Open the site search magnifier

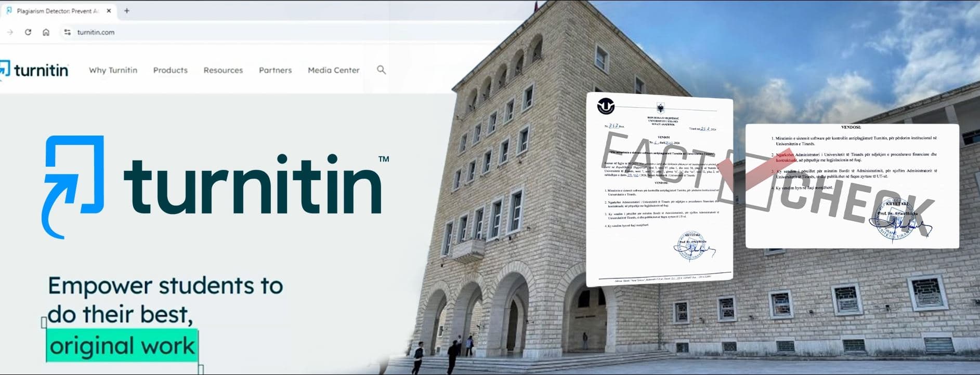[x=381, y=70]
